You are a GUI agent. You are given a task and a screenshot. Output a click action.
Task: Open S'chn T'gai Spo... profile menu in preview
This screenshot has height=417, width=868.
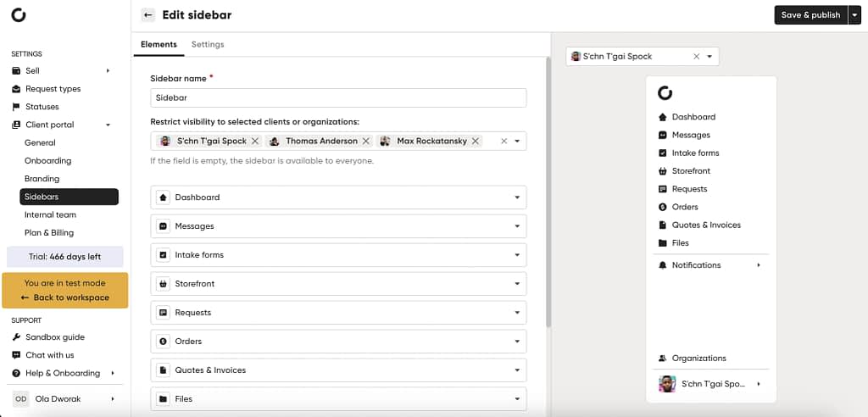click(x=711, y=384)
